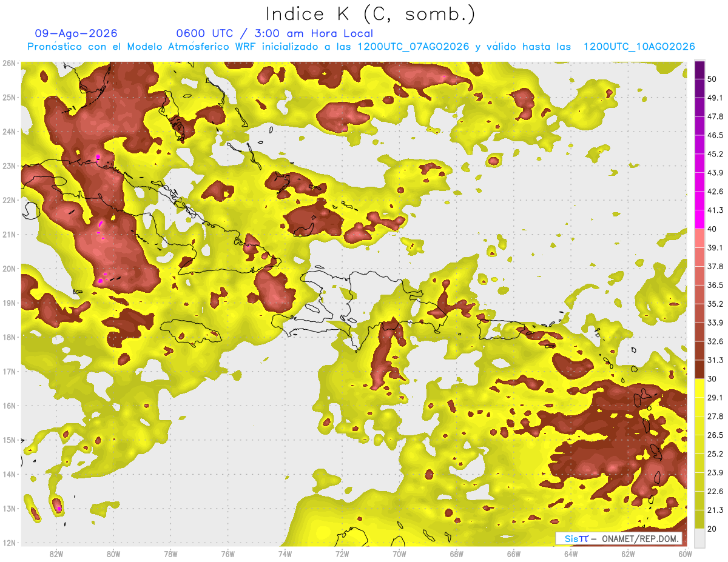Click the longitude axis label "66W"
This screenshot has width=728, height=562.
tap(514, 554)
